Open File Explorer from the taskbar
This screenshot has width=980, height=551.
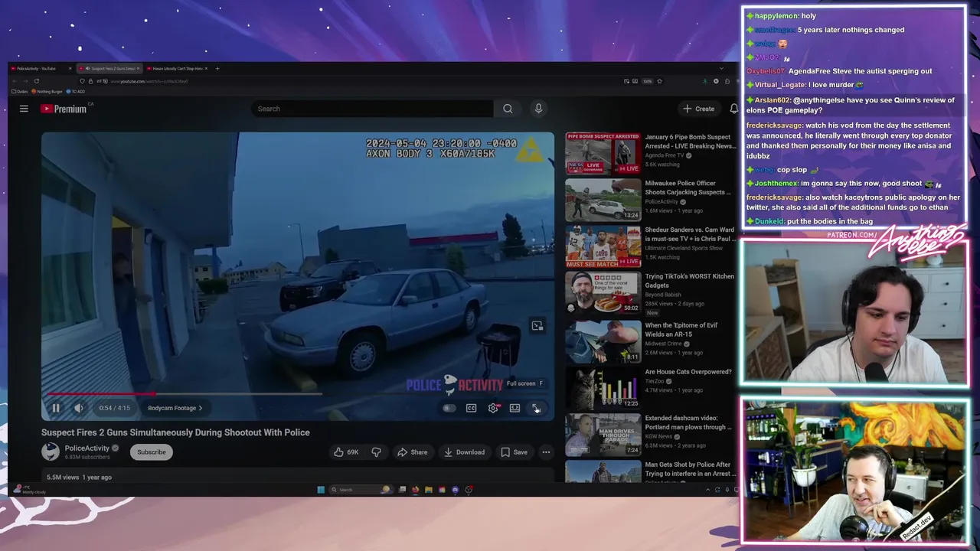click(x=429, y=490)
